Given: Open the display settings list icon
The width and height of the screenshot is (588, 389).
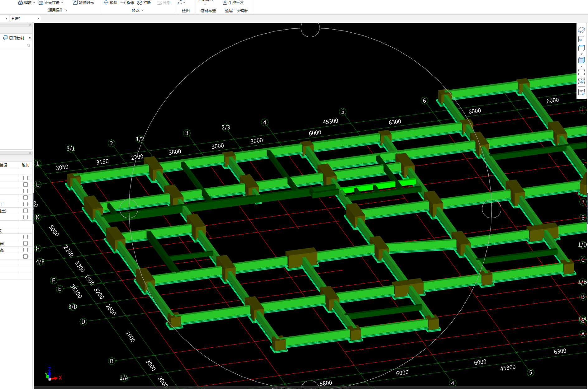Looking at the screenshot, I should (581, 92).
